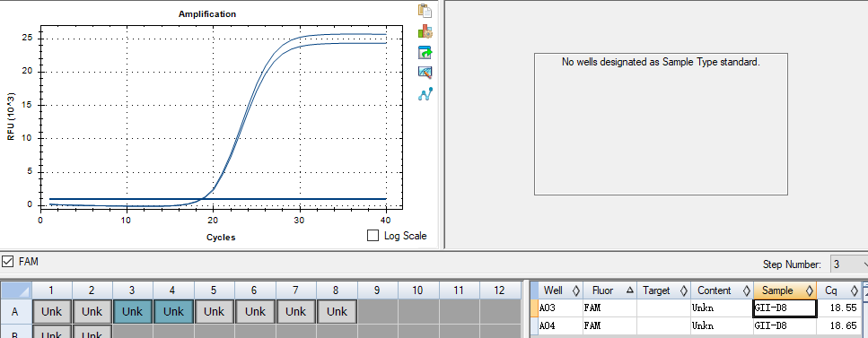Toggle highlighted well A3 Unk

coord(132,312)
